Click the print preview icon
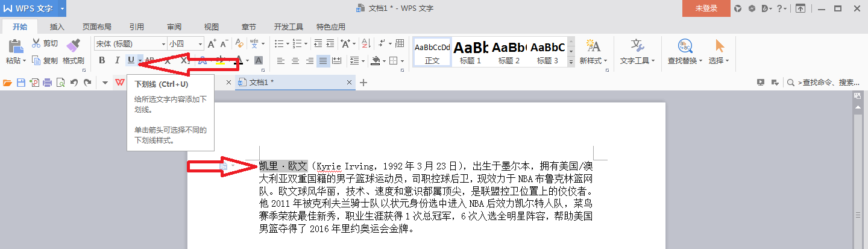 (x=60, y=83)
